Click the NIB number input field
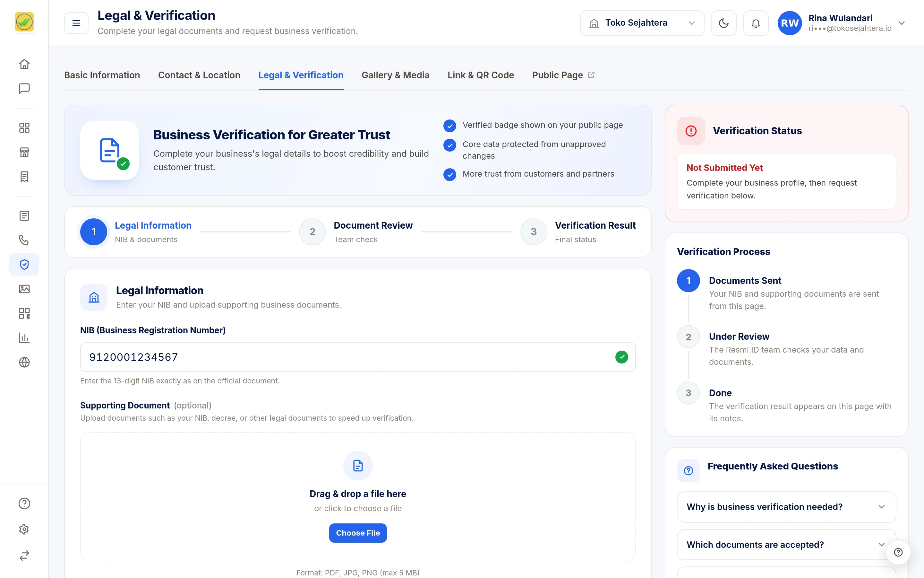Screen dimensions: 924x578 pyautogui.click(x=358, y=357)
